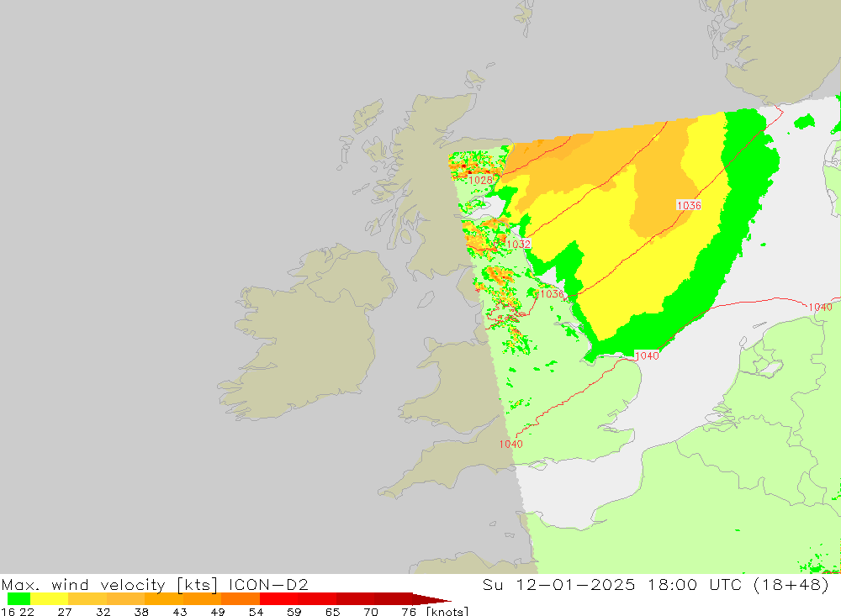
Task: Click the "1040" label near the East Anglia coast
Action: coord(647,356)
